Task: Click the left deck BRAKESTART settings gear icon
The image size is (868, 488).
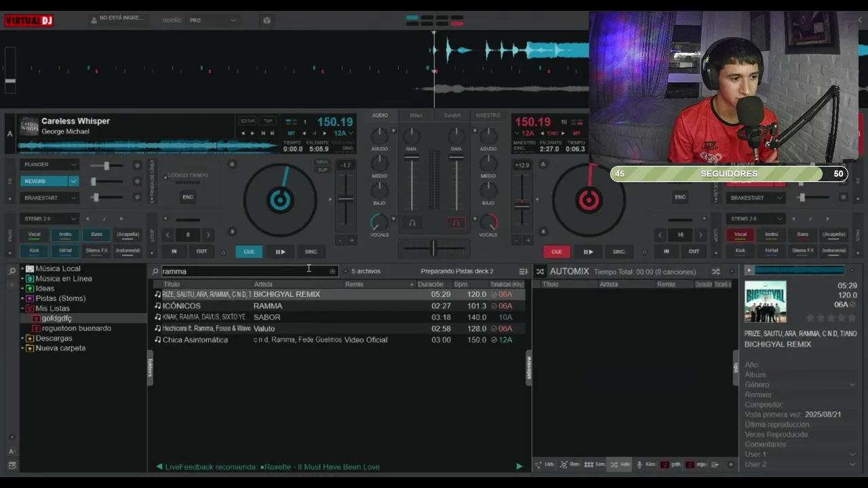Action: pos(137,198)
